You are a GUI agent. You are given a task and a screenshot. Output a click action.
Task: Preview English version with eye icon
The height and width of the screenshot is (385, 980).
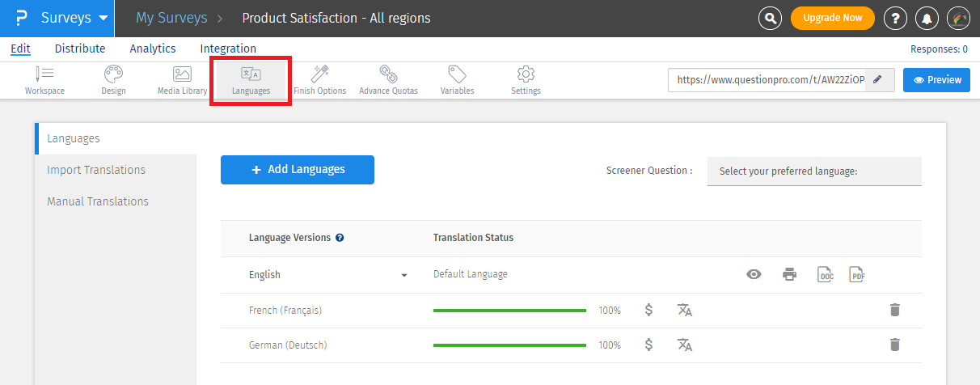(754, 274)
